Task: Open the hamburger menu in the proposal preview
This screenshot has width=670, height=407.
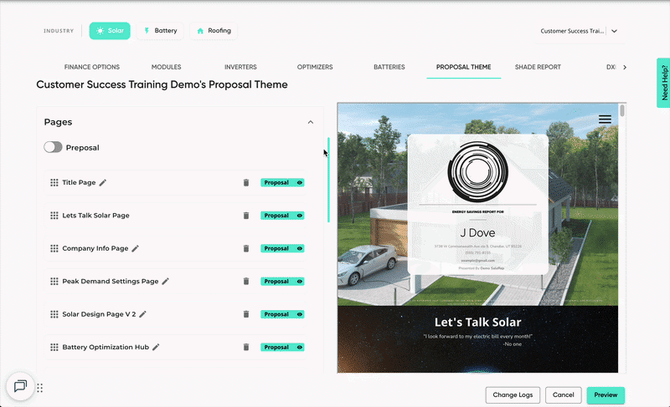Action: coord(605,119)
